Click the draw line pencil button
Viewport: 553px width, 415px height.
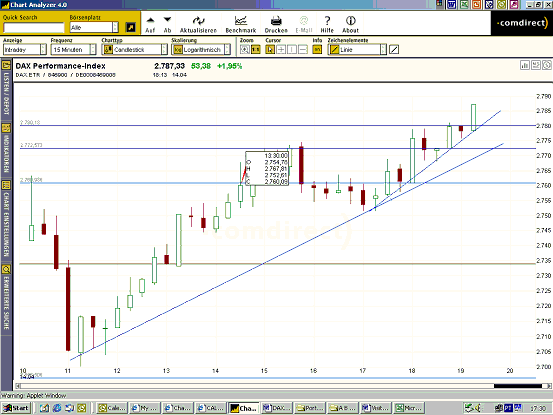(x=394, y=50)
